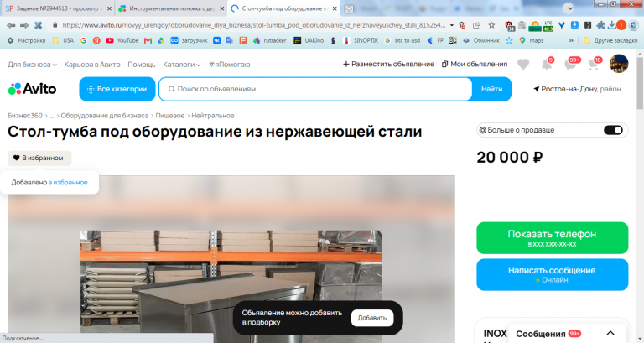The image size is (644, 343).
Task: Show more bookmarks with the » chevron
Action: tap(571, 40)
